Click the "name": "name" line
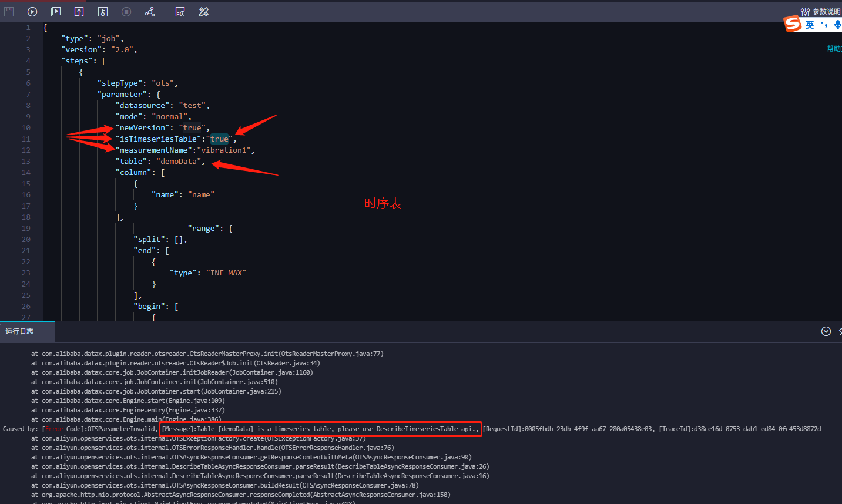Screen dimensions: 842x504 (183, 194)
